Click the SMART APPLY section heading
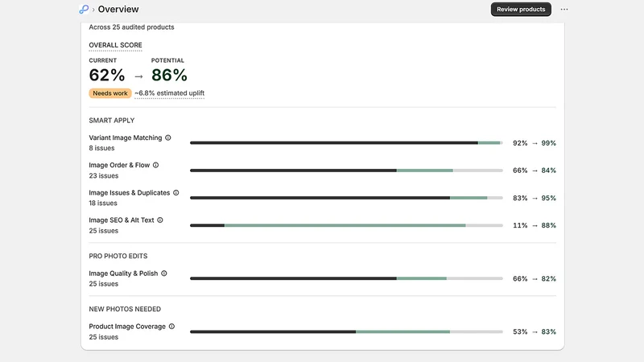Screen dimensions: 644x362 pos(112,120)
